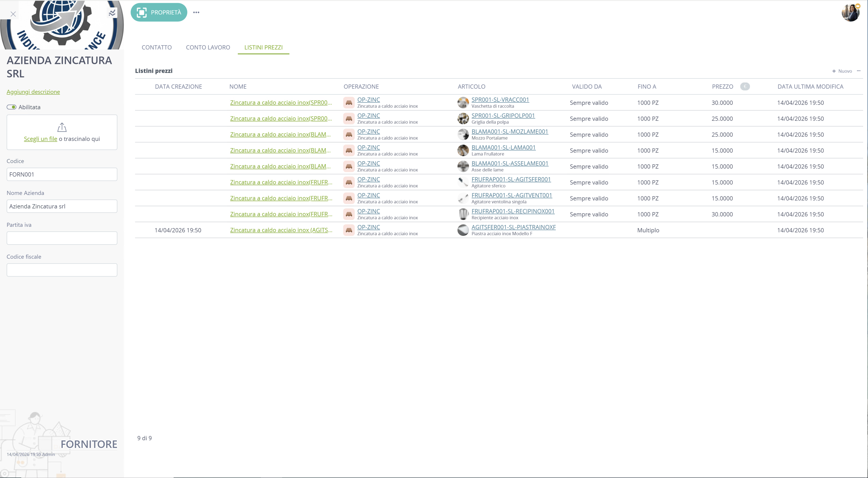Viewport: 868px width, 478px height.
Task: Click the Scegli un file link
Action: coord(40,139)
